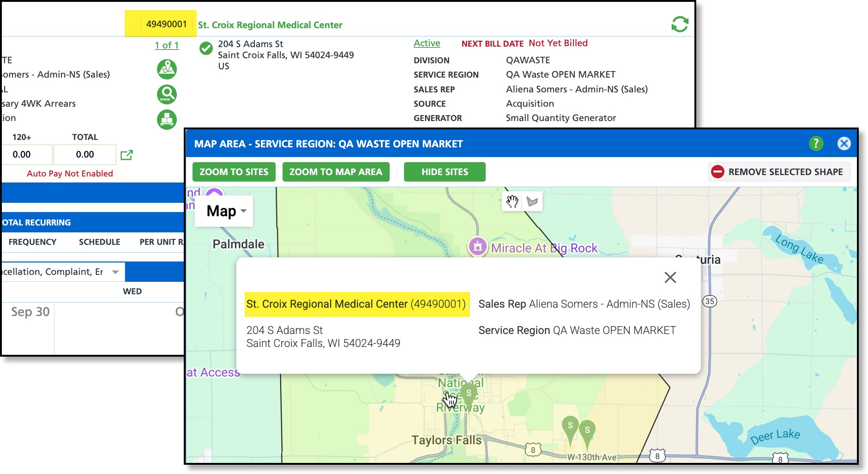868x474 pixels.
Task: Click the W 130th Ave road label
Action: coord(592,457)
